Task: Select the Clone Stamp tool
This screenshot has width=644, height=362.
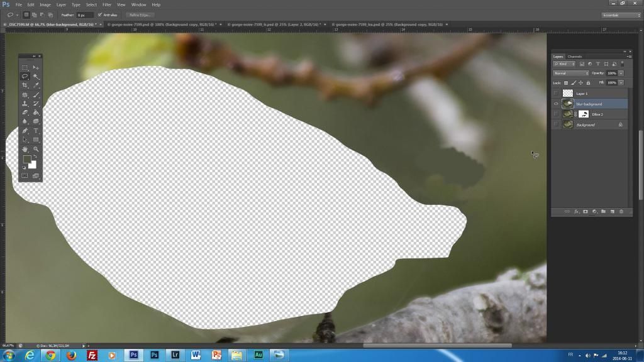Action: (x=25, y=102)
